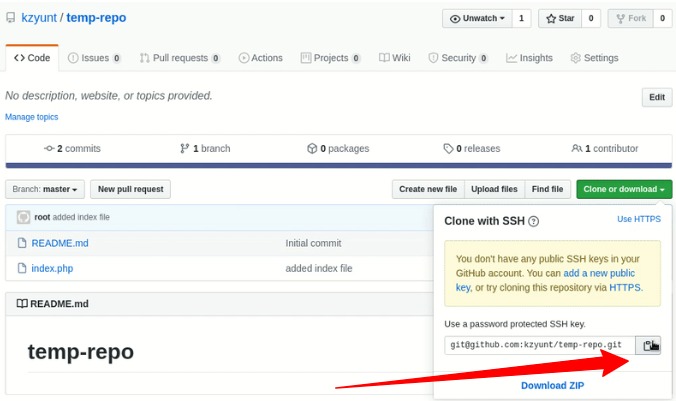This screenshot has width=676, height=401.
Task: Click the contributors people icon
Action: click(576, 148)
